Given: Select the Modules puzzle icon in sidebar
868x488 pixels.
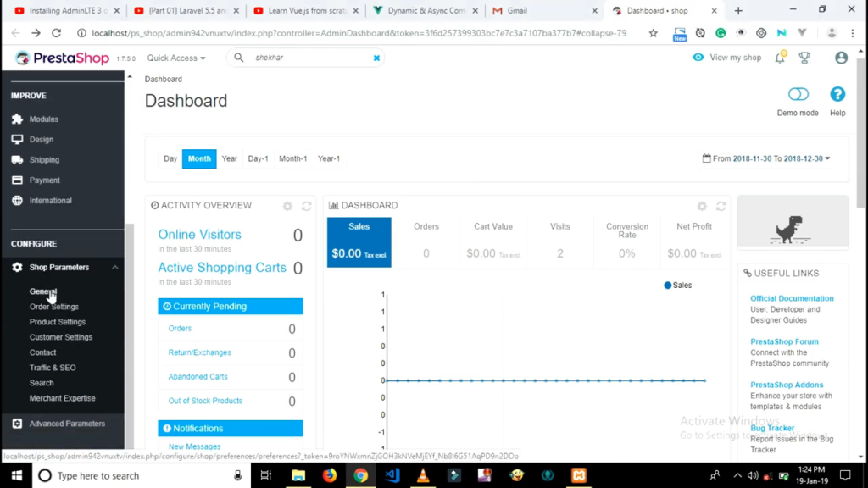Looking at the screenshot, I should click(19, 119).
